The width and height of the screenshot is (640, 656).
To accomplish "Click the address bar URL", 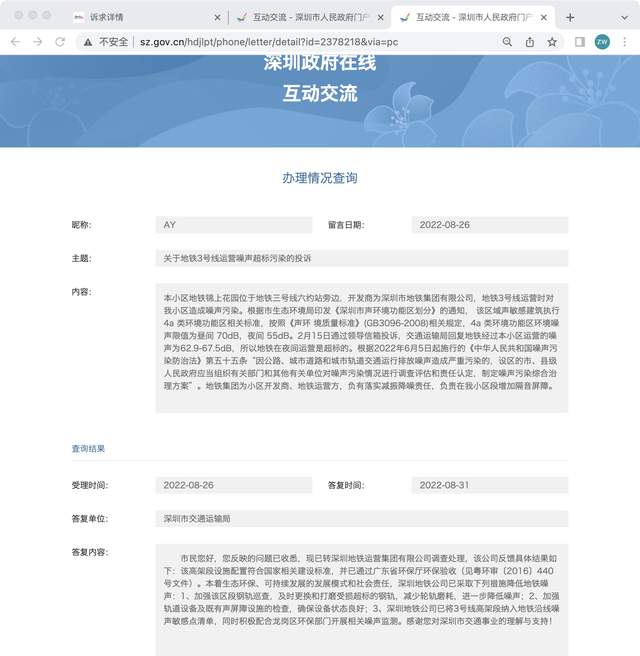I will (x=269, y=42).
